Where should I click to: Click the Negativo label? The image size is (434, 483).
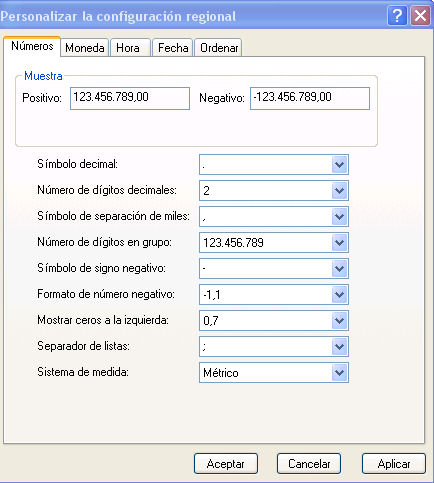coord(222,98)
